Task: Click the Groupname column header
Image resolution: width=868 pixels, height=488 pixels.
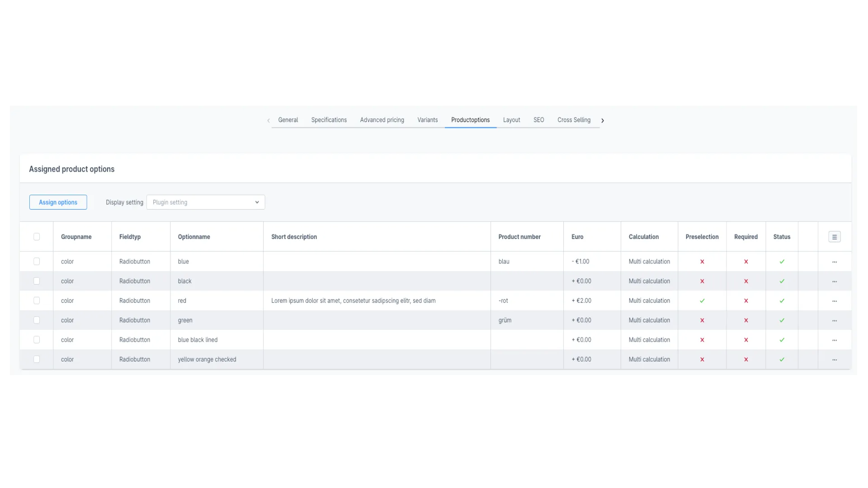Action: [76, 236]
